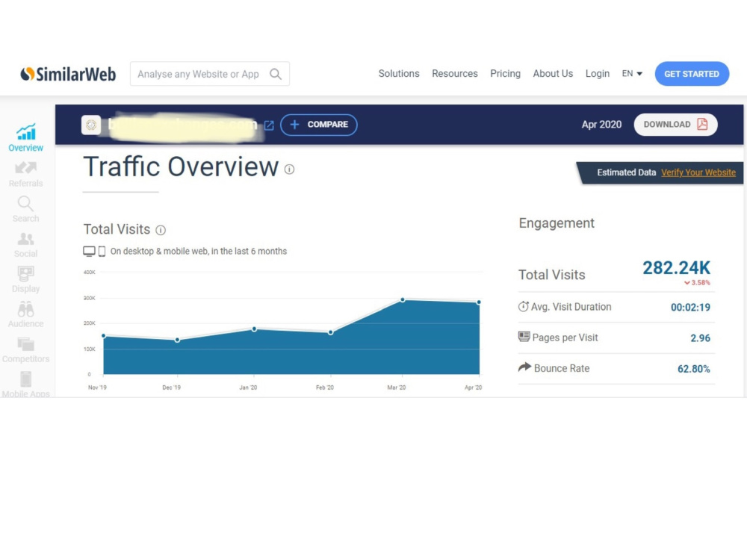The height and width of the screenshot is (560, 747).
Task: Click the mobile device icon
Action: tap(102, 252)
